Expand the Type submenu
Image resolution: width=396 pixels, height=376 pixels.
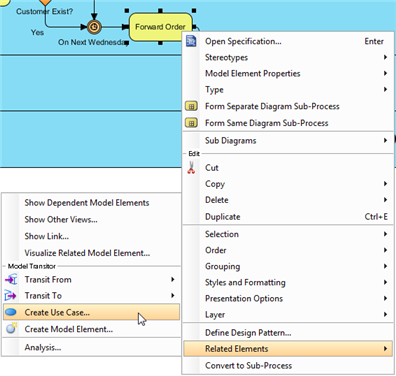click(288, 89)
